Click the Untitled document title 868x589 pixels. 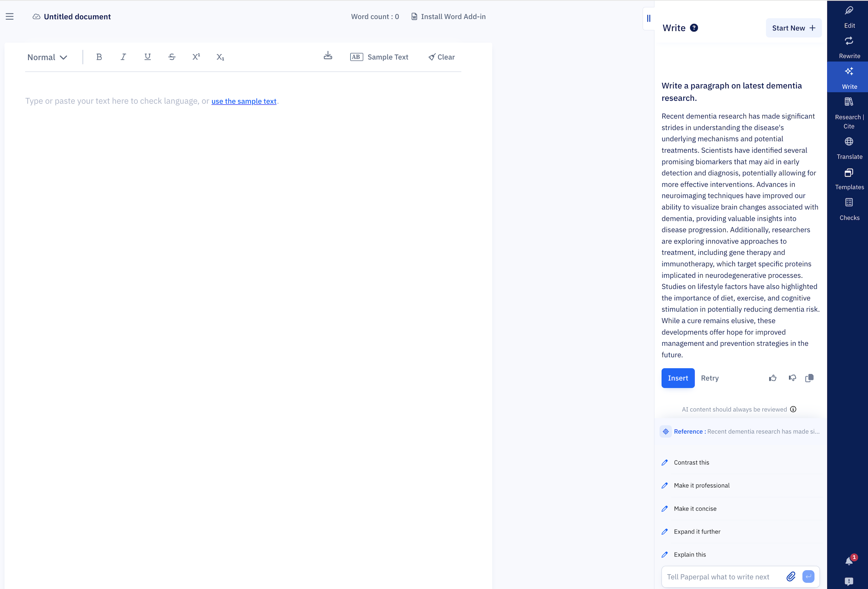(x=77, y=17)
